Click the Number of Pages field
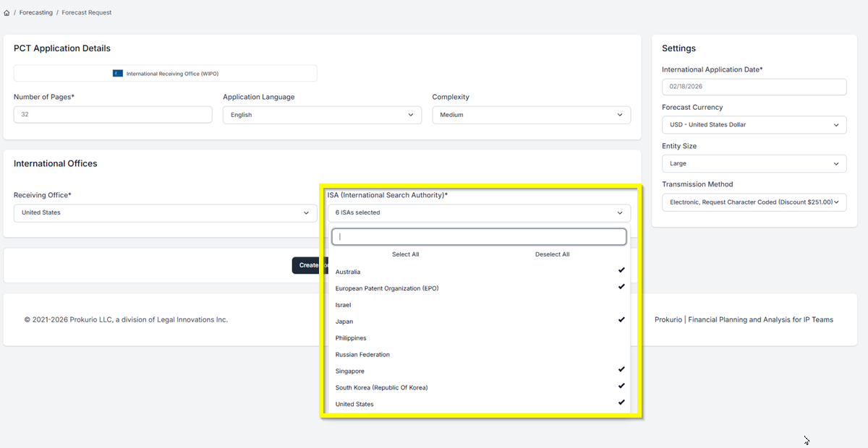Viewport: 868px width, 448px height. click(x=113, y=115)
